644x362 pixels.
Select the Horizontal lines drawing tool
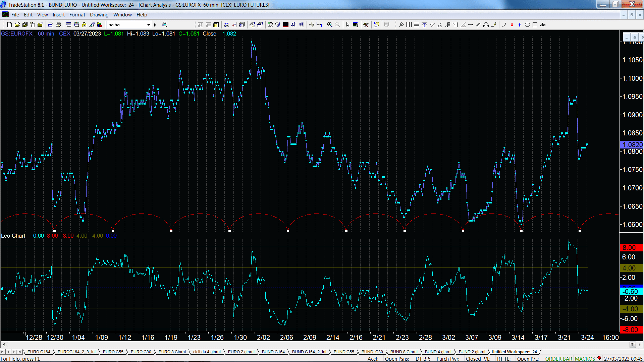click(x=417, y=25)
